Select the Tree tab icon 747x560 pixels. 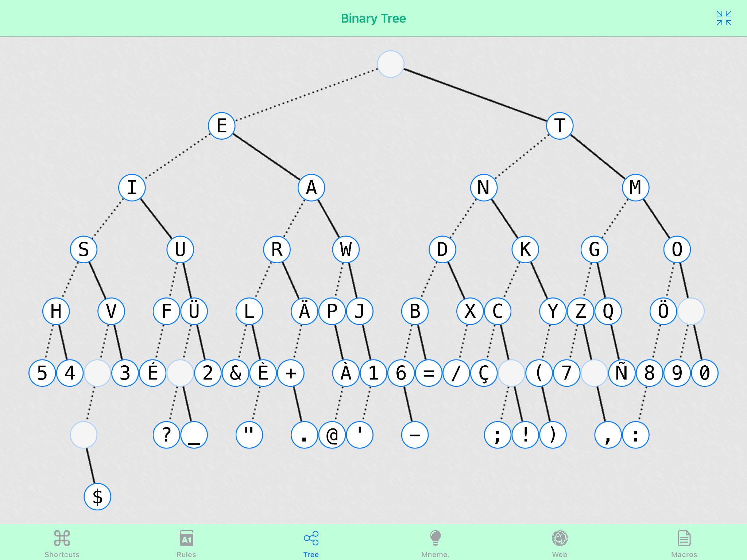pyautogui.click(x=311, y=538)
